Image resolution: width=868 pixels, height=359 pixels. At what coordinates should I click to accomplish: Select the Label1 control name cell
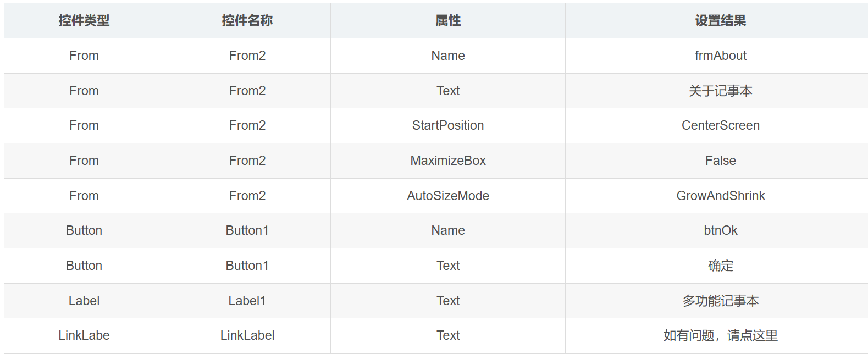click(247, 301)
